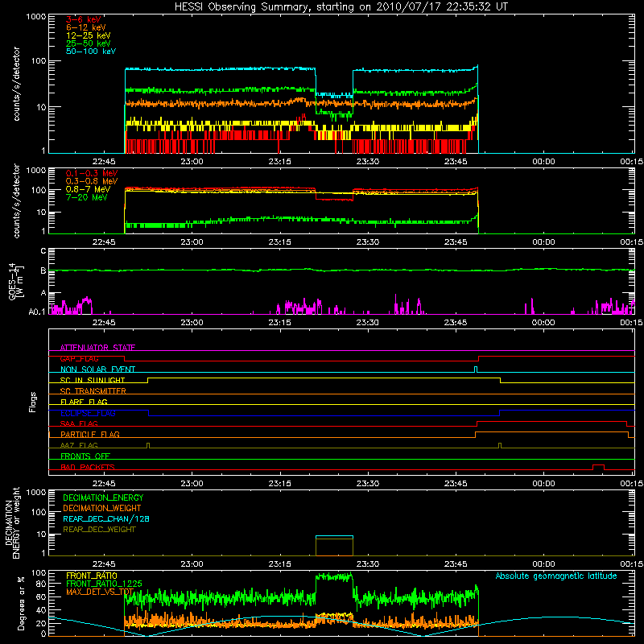Image resolution: width=644 pixels, height=644 pixels.
Task: Click the B level label on GOES axis
Action: coord(43,270)
